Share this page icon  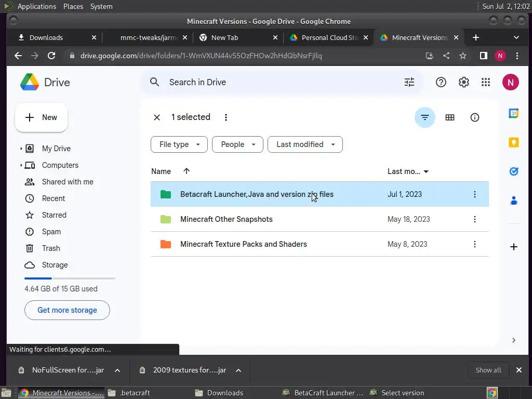446,56
